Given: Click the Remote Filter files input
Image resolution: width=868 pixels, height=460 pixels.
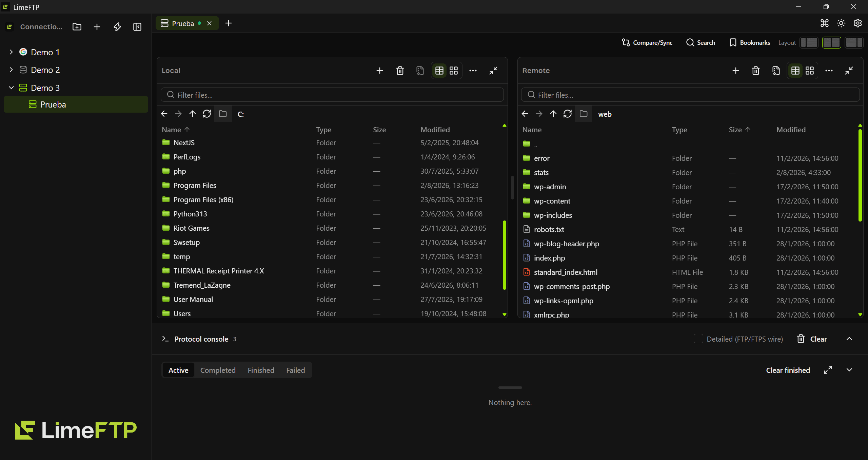Looking at the screenshot, I should [x=690, y=95].
